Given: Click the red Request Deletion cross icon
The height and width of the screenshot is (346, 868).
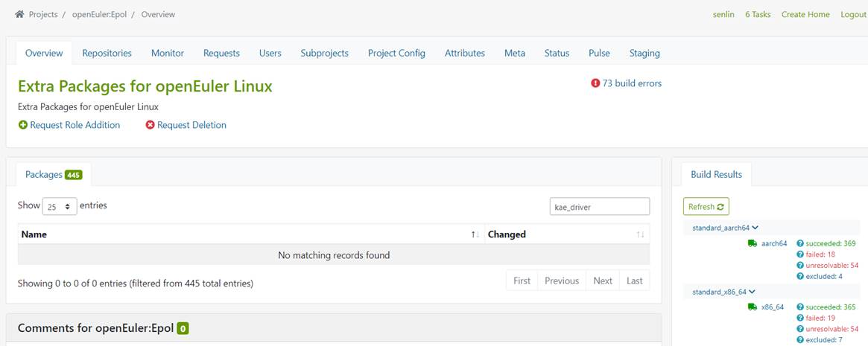Looking at the screenshot, I should pyautogui.click(x=150, y=125).
